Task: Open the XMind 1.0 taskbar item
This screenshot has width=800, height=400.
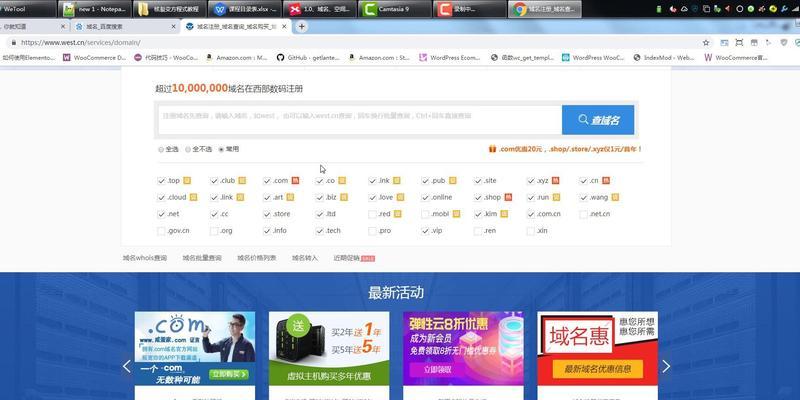Action: point(320,9)
